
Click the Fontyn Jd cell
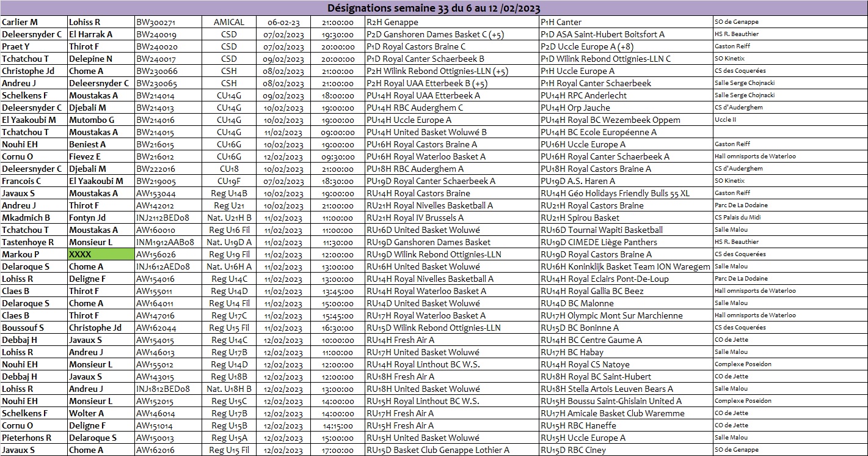(x=101, y=218)
